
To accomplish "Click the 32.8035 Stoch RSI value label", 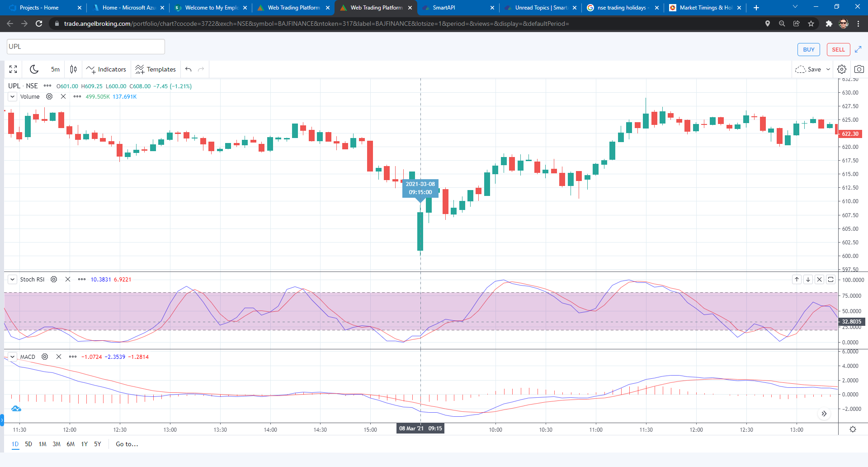I will pyautogui.click(x=851, y=322).
